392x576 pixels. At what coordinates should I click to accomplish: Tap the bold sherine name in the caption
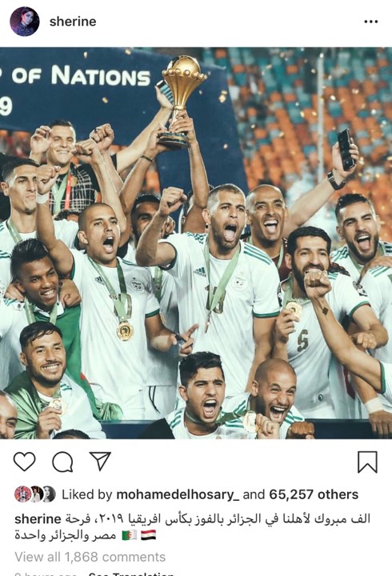click(38, 518)
